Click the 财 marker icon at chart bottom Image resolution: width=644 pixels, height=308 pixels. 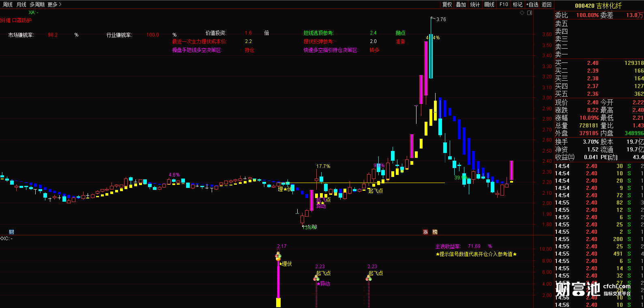[x=11, y=232]
